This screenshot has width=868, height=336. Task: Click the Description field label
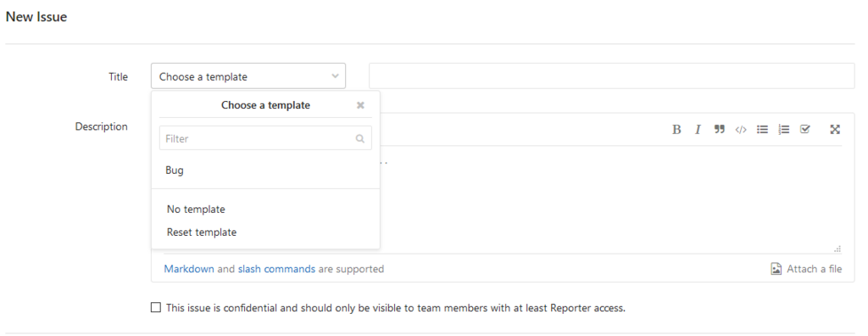point(102,126)
